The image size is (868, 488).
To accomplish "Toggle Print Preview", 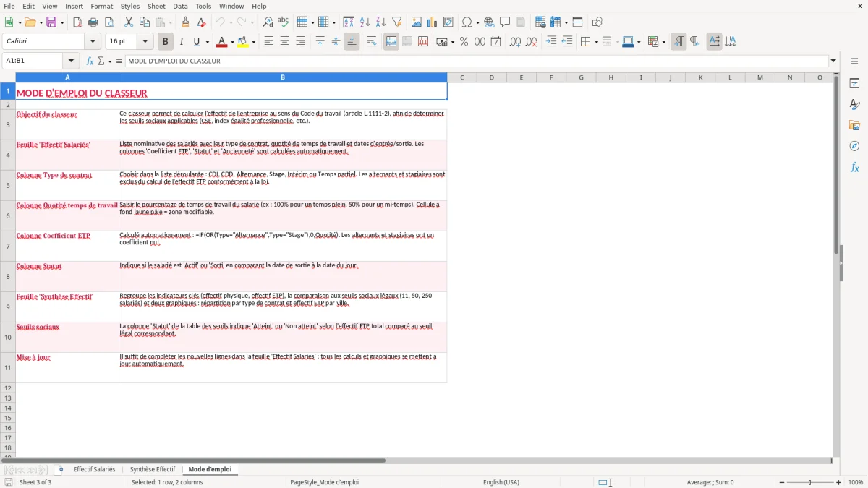I will [108, 22].
